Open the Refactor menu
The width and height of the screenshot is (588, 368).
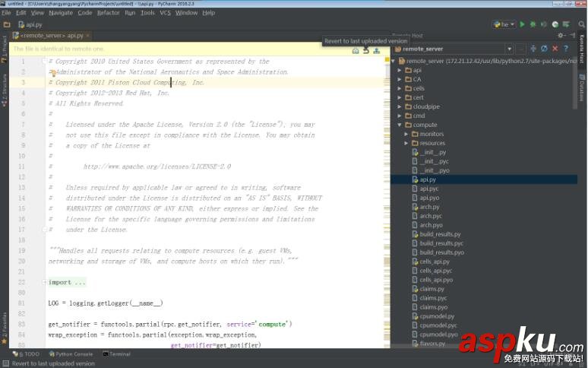tap(109, 13)
